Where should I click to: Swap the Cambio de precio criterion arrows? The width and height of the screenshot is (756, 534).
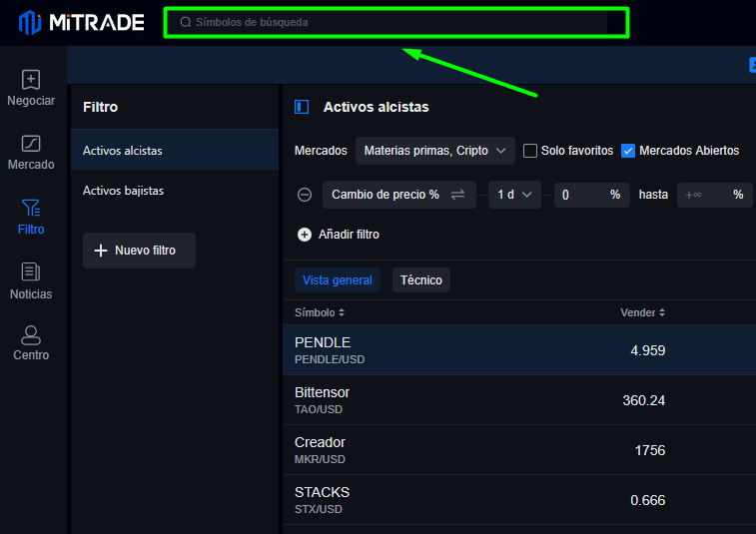pyautogui.click(x=457, y=195)
